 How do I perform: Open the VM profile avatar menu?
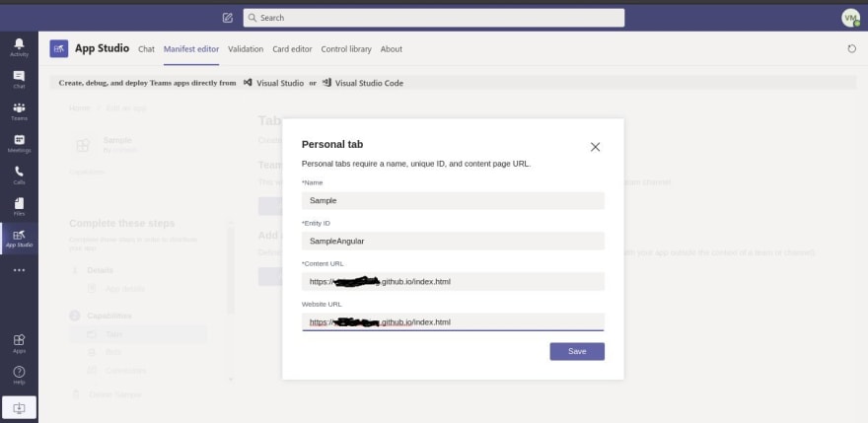(x=850, y=18)
